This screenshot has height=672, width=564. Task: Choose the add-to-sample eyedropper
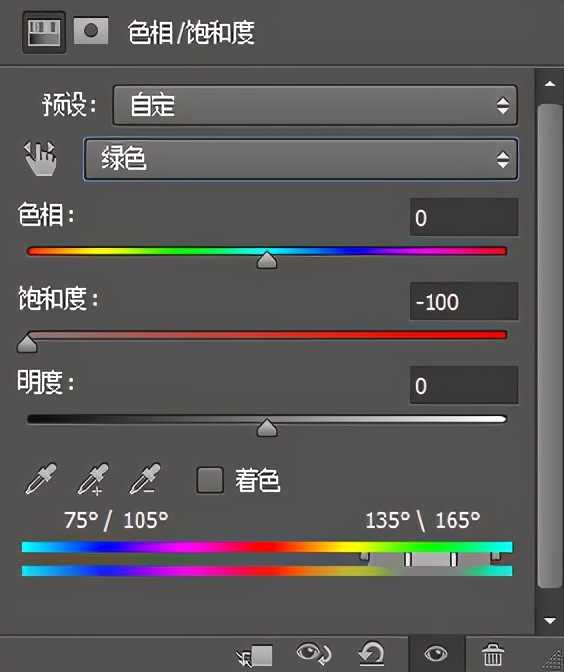click(93, 479)
